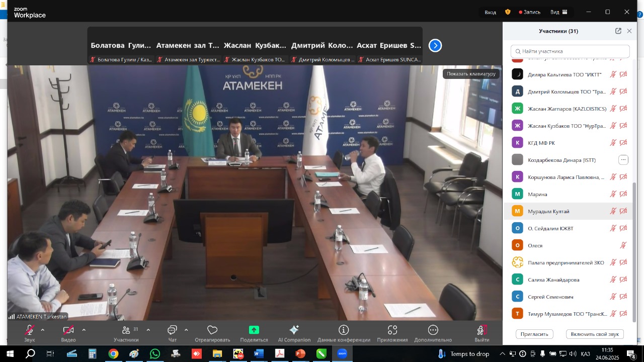Click Марина avatar in participants list
This screenshot has width=644, height=362.
(518, 194)
